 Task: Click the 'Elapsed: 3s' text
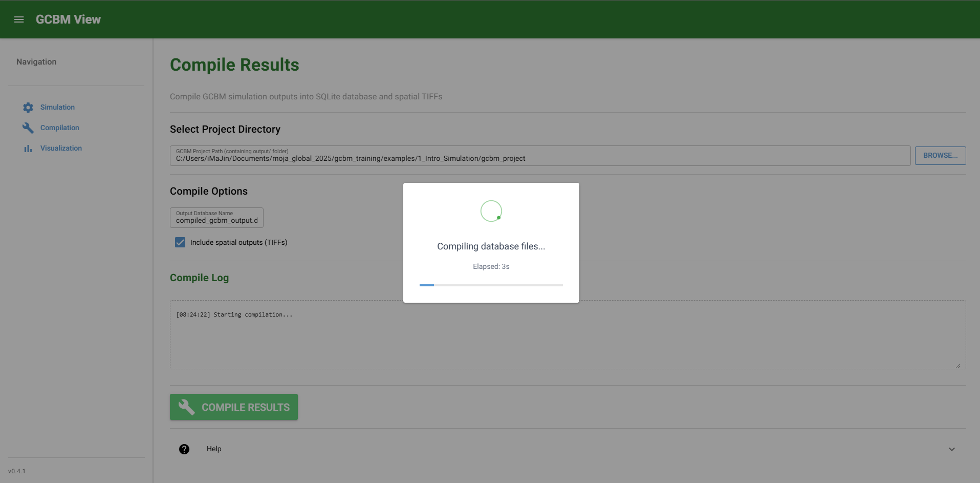click(x=491, y=266)
